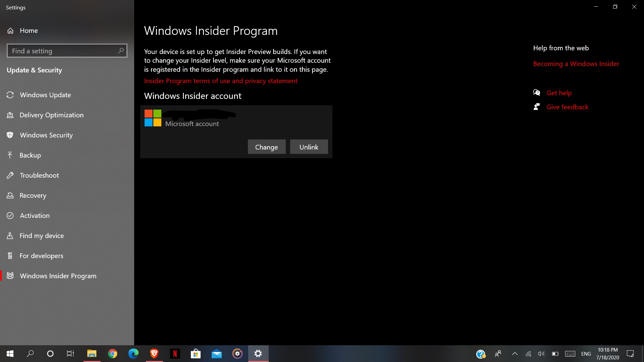
Task: Click the Unlink account button
Action: [x=309, y=147]
